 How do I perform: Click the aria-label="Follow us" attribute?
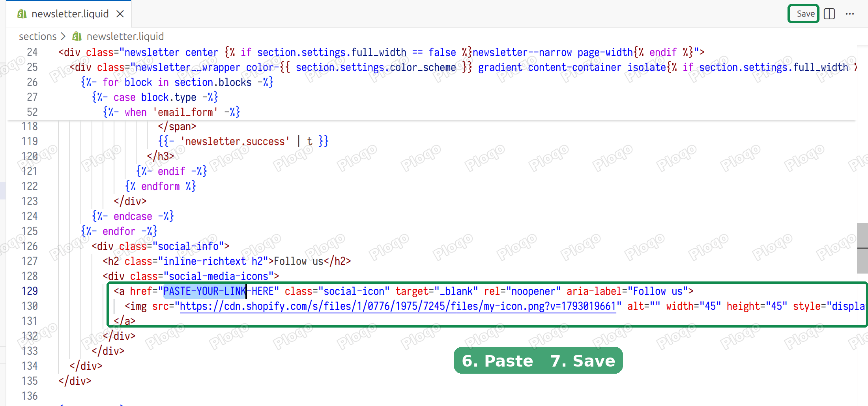click(x=627, y=291)
